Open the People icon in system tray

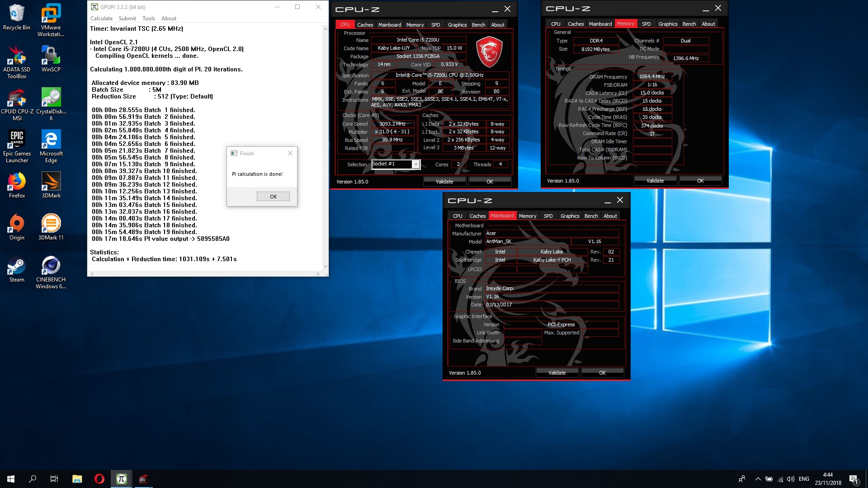742,479
